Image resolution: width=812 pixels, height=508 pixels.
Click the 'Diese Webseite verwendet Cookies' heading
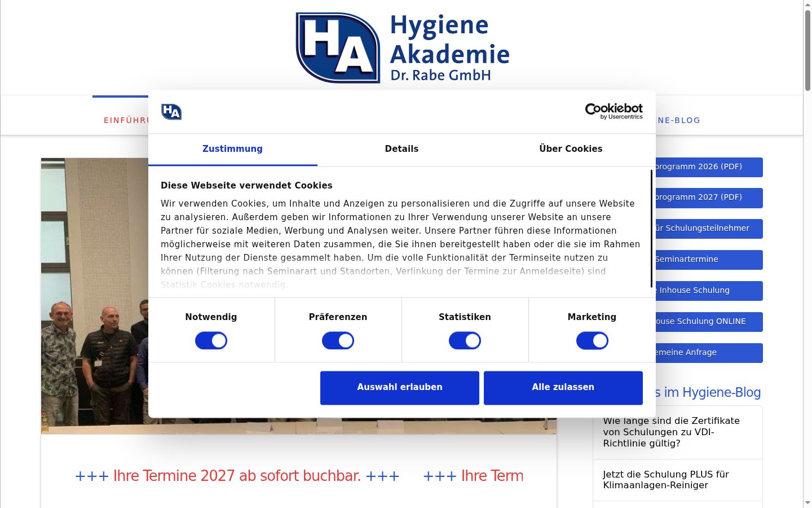pos(246,186)
